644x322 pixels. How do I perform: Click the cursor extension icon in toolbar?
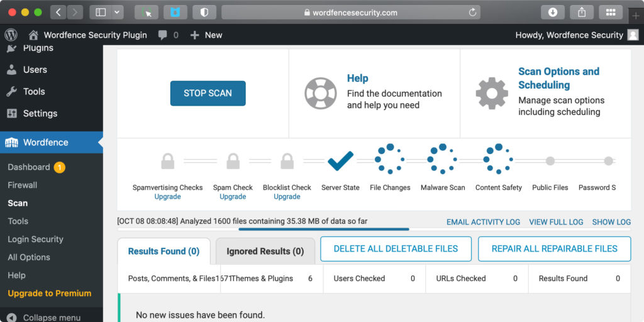(x=147, y=13)
